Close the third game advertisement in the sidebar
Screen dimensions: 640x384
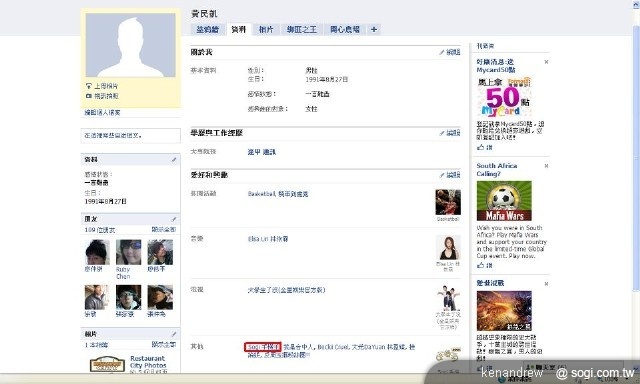point(546,284)
